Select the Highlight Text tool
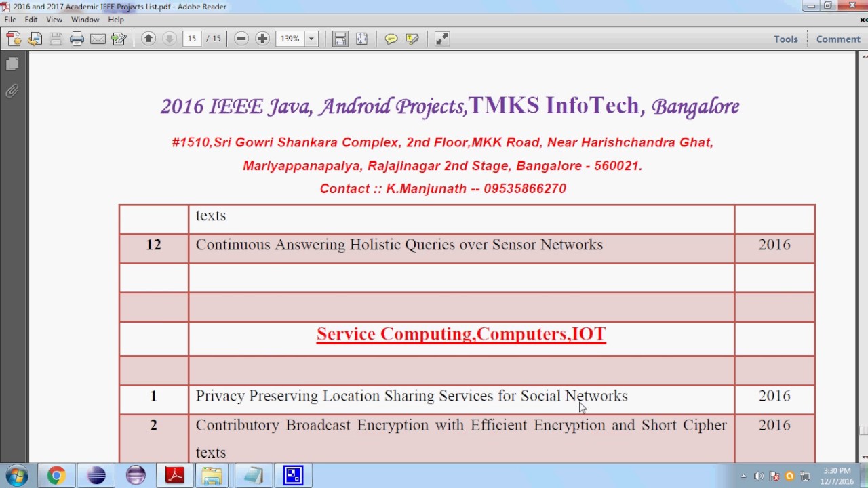 (412, 39)
